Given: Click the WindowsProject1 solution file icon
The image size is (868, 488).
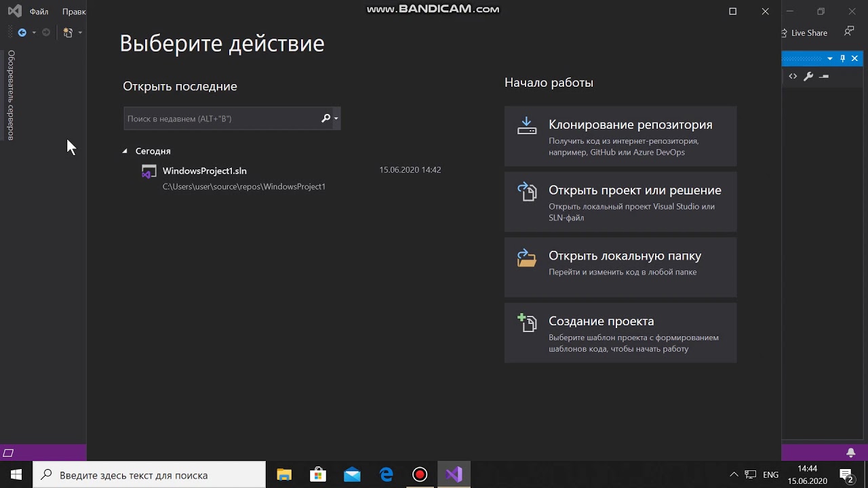Looking at the screenshot, I should point(149,171).
